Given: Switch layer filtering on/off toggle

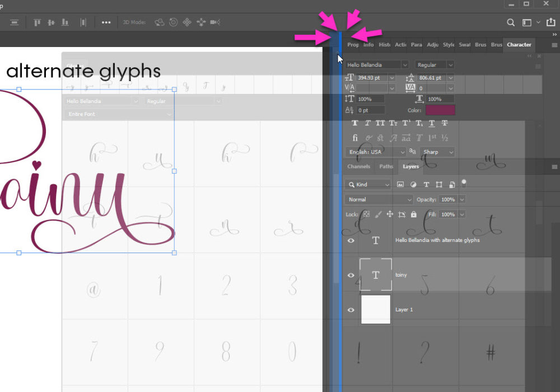Looking at the screenshot, I should pyautogui.click(x=464, y=183).
